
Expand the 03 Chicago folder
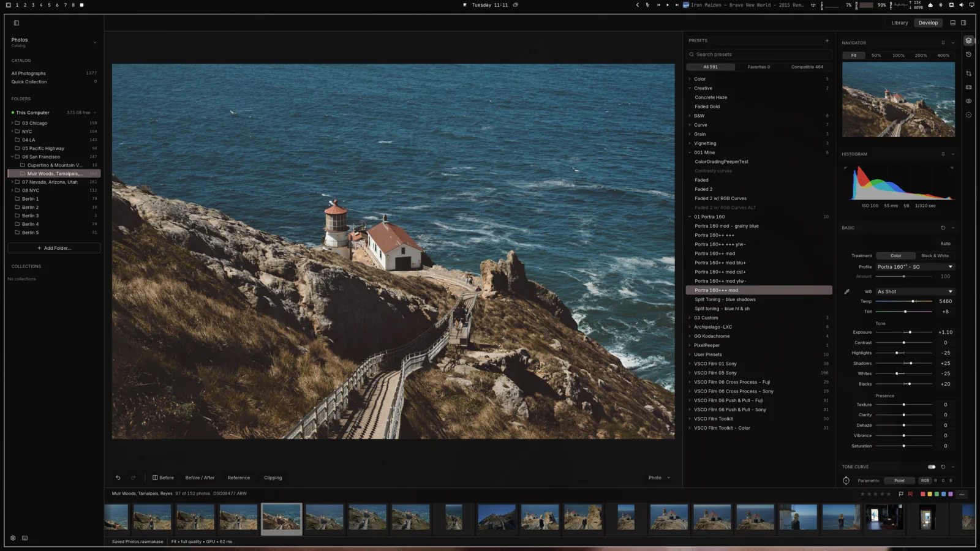[x=12, y=123]
